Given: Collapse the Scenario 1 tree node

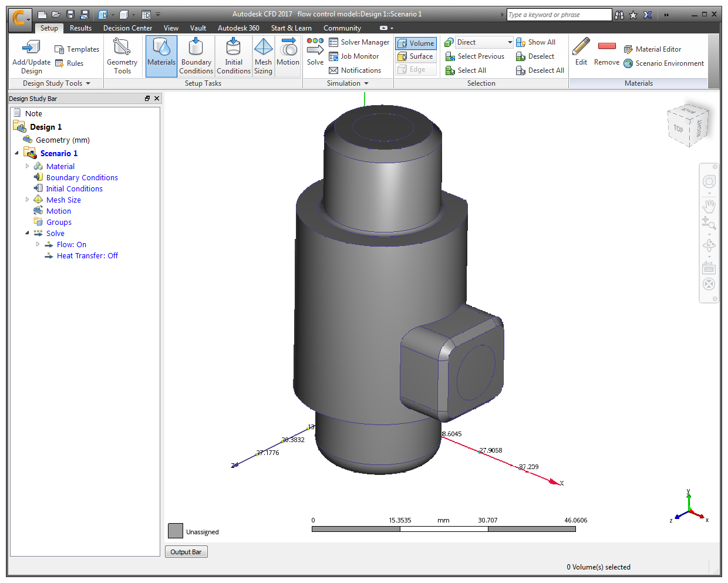Looking at the screenshot, I should point(16,153).
